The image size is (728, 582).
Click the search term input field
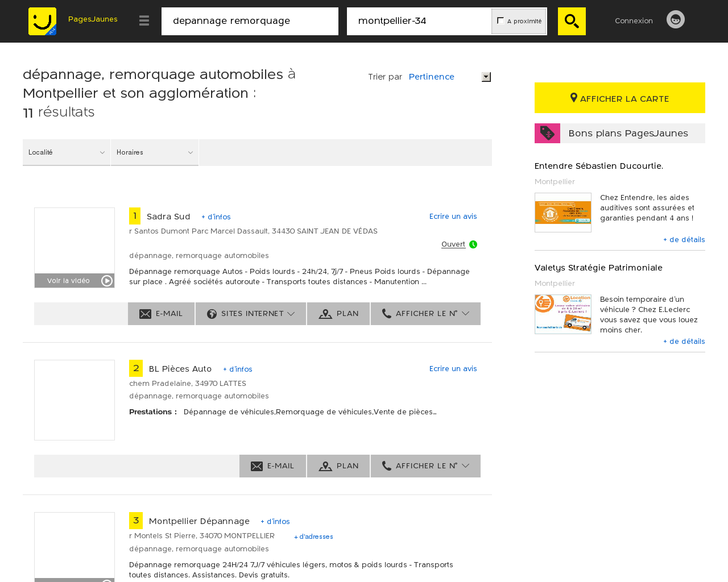point(250,21)
